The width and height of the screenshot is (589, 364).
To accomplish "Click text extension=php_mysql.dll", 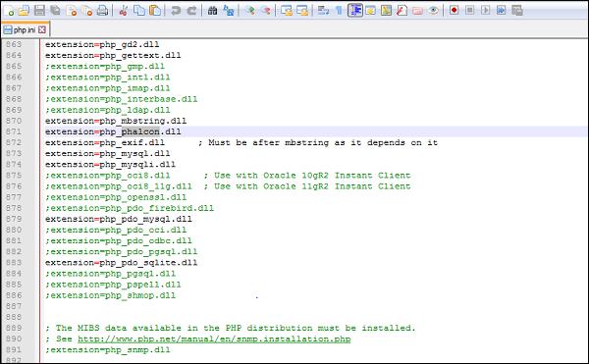I will tap(107, 153).
